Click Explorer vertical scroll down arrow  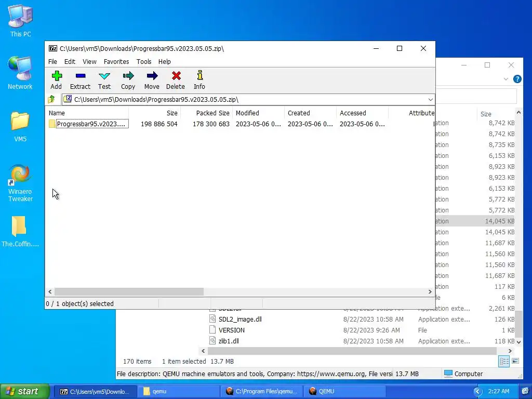click(x=518, y=342)
